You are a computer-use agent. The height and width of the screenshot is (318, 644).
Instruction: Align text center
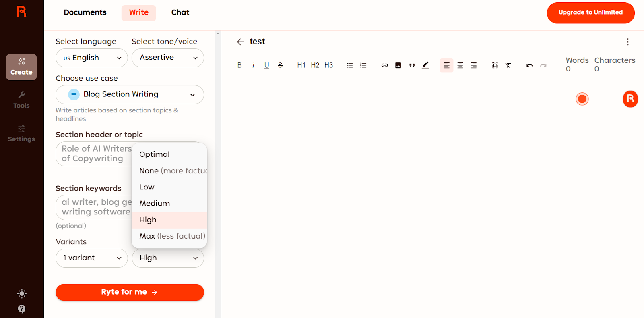[460, 65]
